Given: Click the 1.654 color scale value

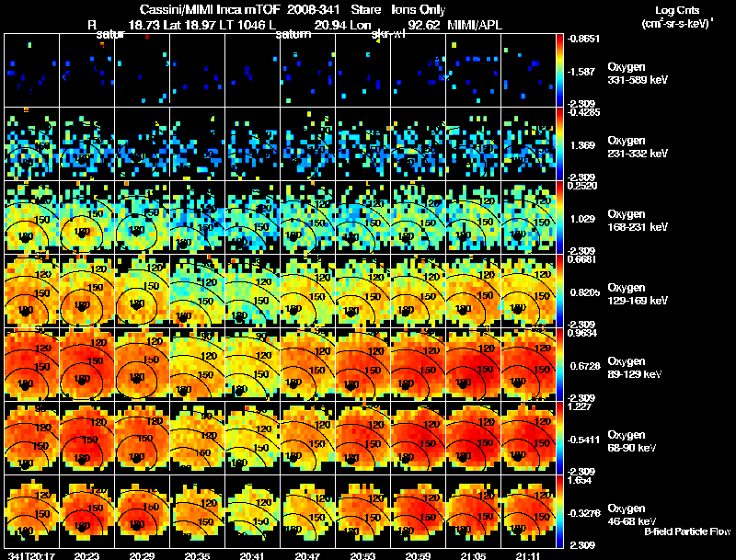Looking at the screenshot, I should (580, 481).
